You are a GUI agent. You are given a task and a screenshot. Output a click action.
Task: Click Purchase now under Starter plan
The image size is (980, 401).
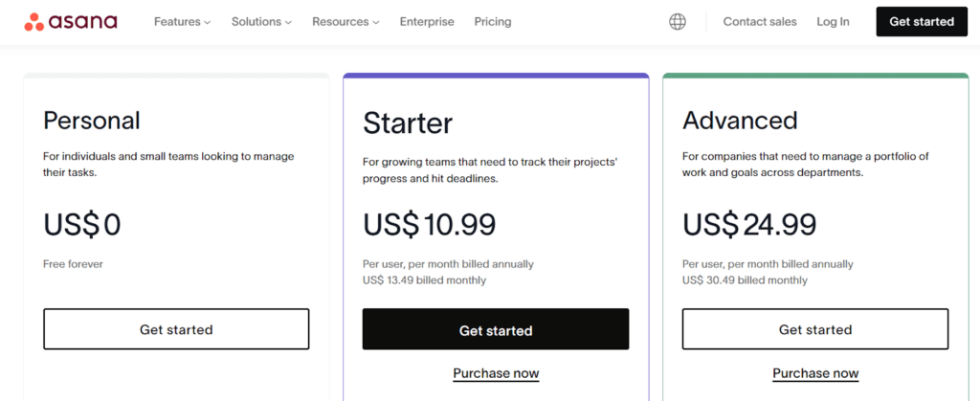496,373
